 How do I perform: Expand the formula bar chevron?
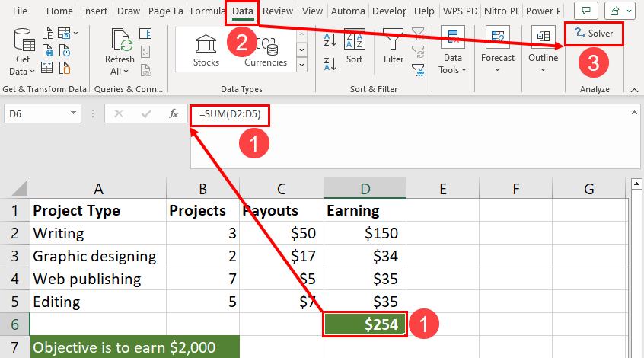click(634, 112)
